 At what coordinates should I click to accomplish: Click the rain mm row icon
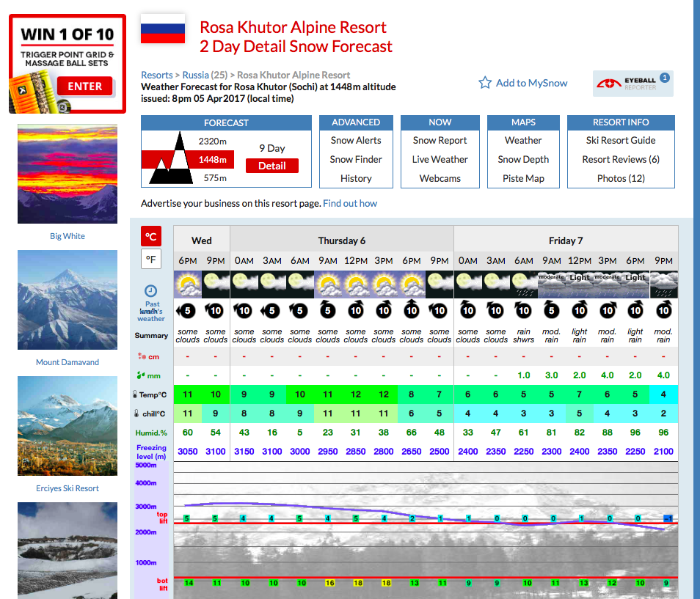click(x=141, y=375)
